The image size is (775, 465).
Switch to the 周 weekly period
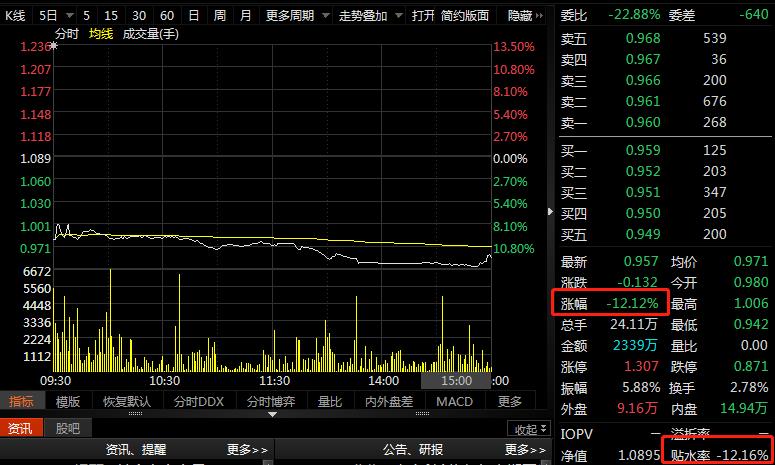(219, 16)
